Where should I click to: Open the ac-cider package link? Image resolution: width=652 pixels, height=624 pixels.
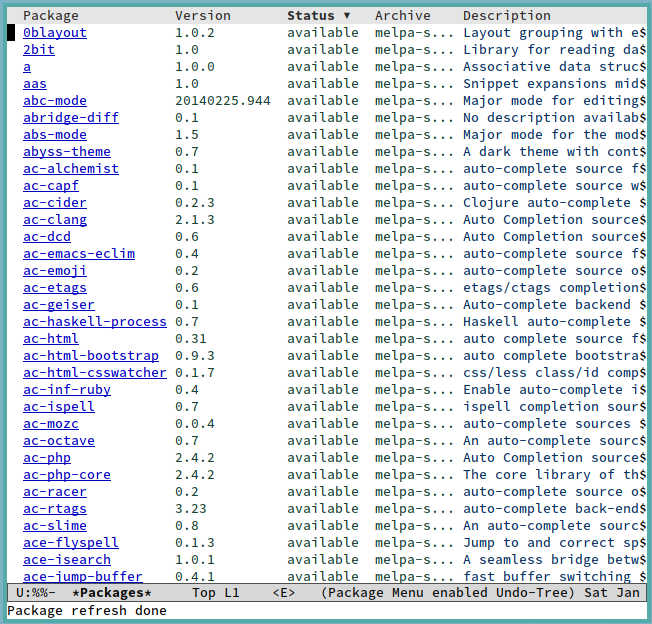(x=55, y=202)
